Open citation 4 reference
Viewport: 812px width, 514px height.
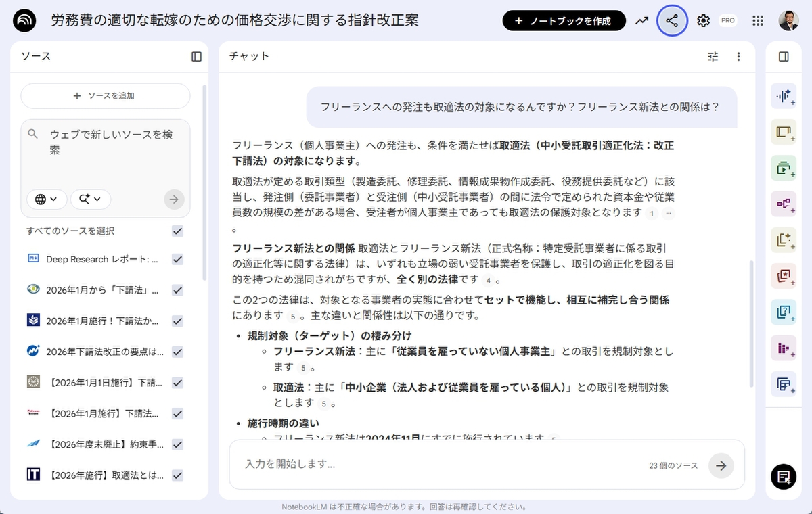point(487,280)
